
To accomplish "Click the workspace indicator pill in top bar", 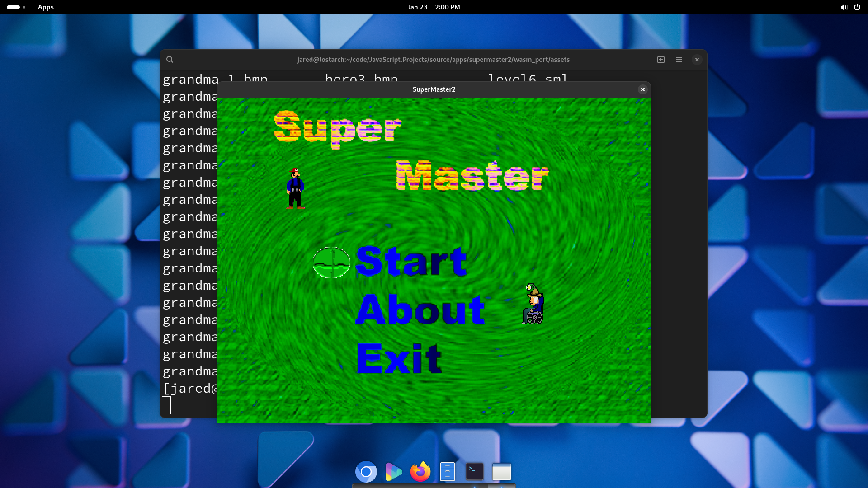I will tap(16, 7).
